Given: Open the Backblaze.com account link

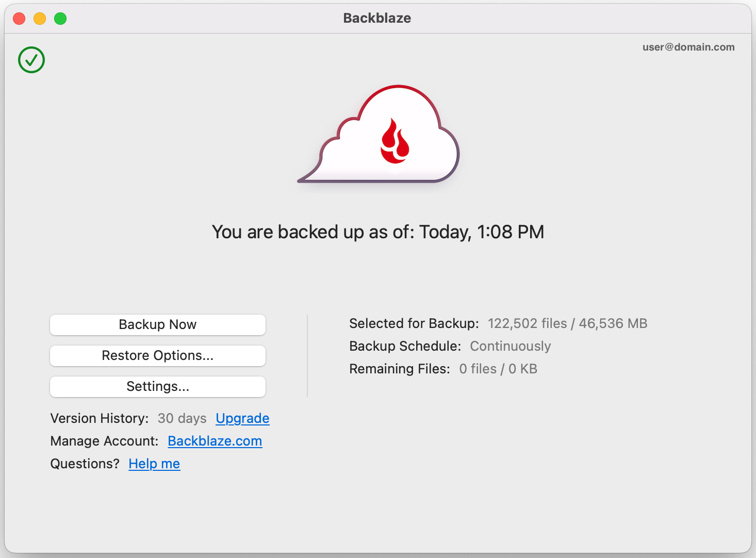Looking at the screenshot, I should (215, 441).
